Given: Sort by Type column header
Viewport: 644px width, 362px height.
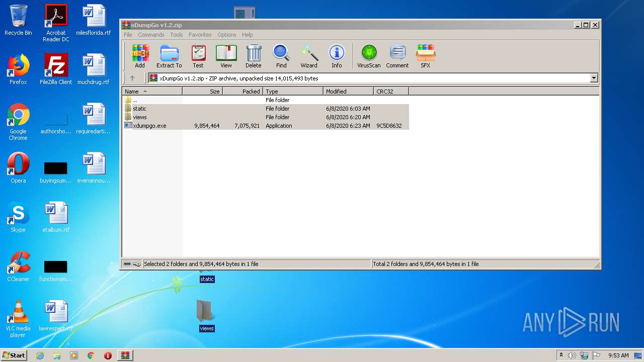Looking at the screenshot, I should point(293,92).
